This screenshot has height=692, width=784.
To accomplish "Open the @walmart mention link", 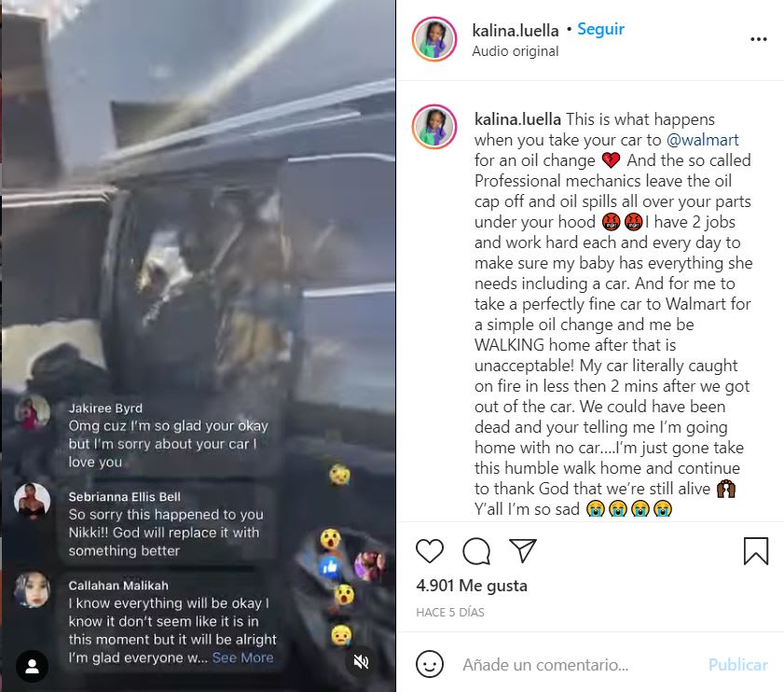I will click(702, 140).
